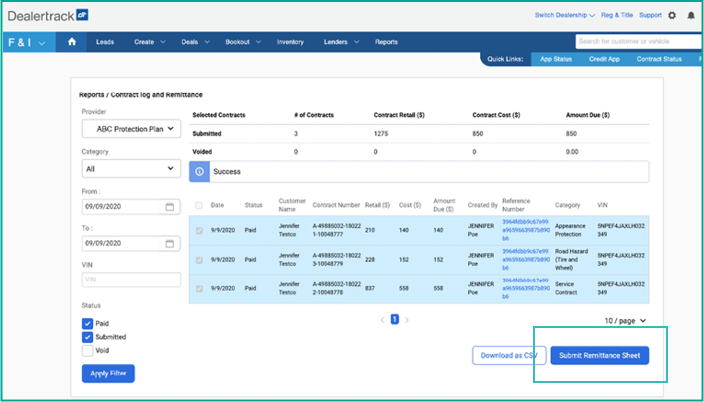
Task: Toggle the Submitted status checkbox
Action: pyautogui.click(x=87, y=337)
